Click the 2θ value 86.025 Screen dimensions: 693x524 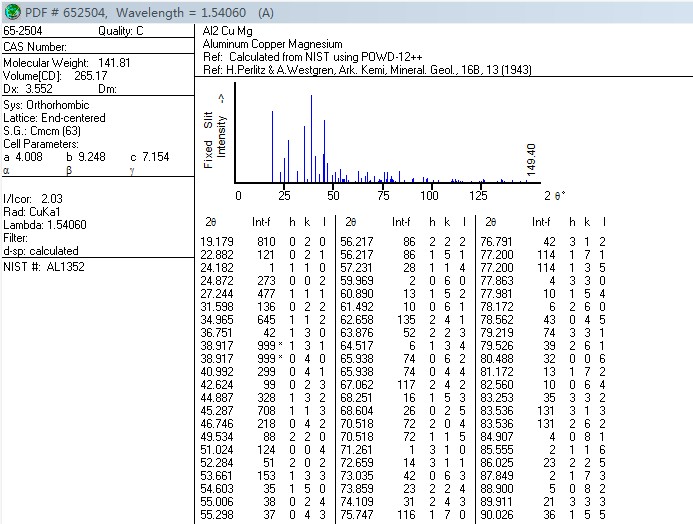click(497, 463)
